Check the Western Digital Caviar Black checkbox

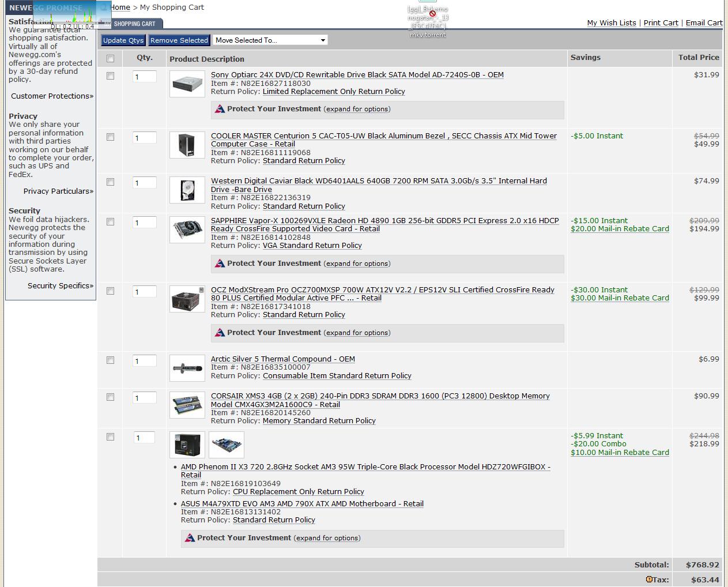click(x=111, y=182)
